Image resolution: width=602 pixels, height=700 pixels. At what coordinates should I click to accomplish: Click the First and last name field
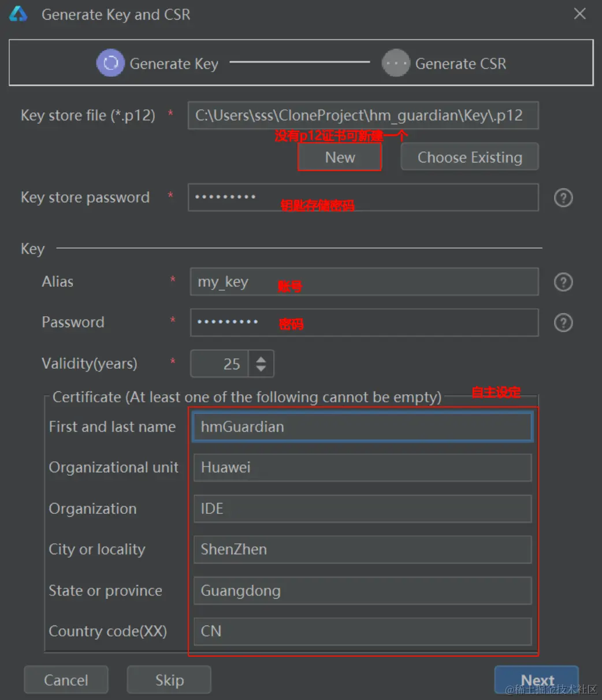[x=362, y=427]
